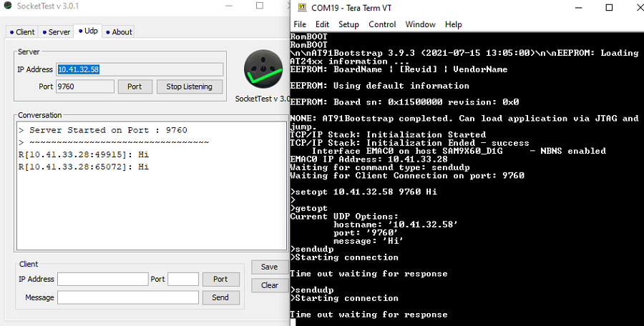Open the File menu in Tera Term
644x326 pixels.
300,24
